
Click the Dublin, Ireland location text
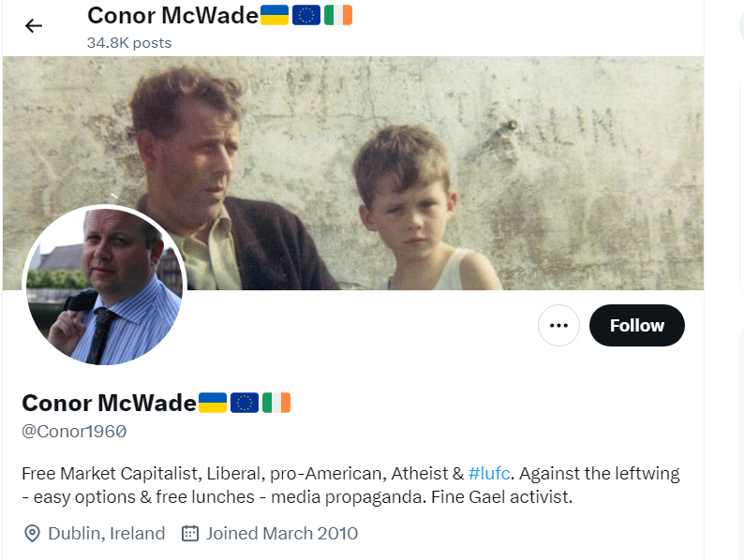tap(106, 534)
